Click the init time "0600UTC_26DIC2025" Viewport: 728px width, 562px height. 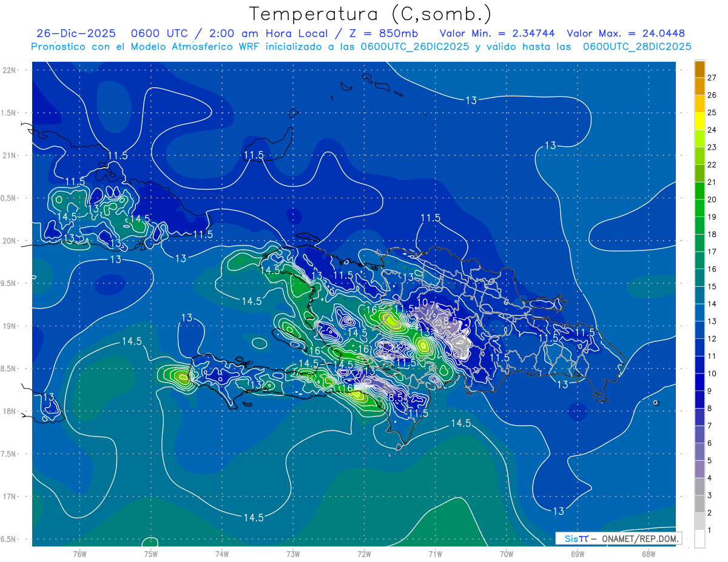click(414, 47)
